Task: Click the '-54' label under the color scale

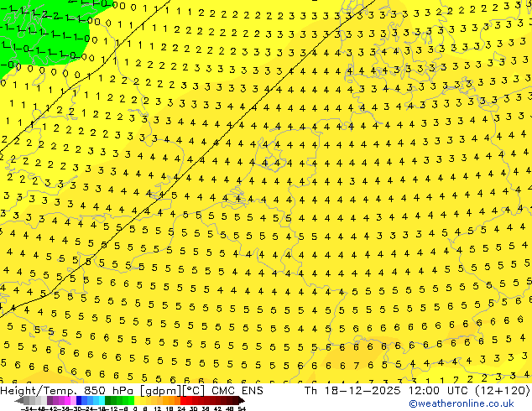Action: (x=27, y=409)
